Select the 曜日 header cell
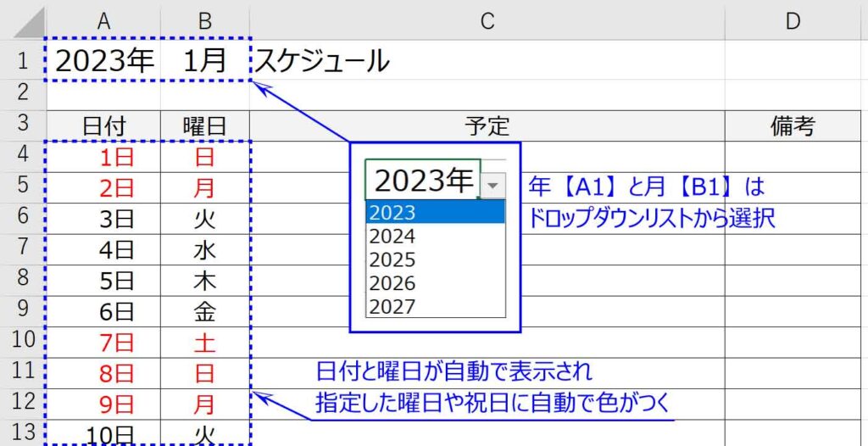The height and width of the screenshot is (446, 868). click(x=204, y=126)
